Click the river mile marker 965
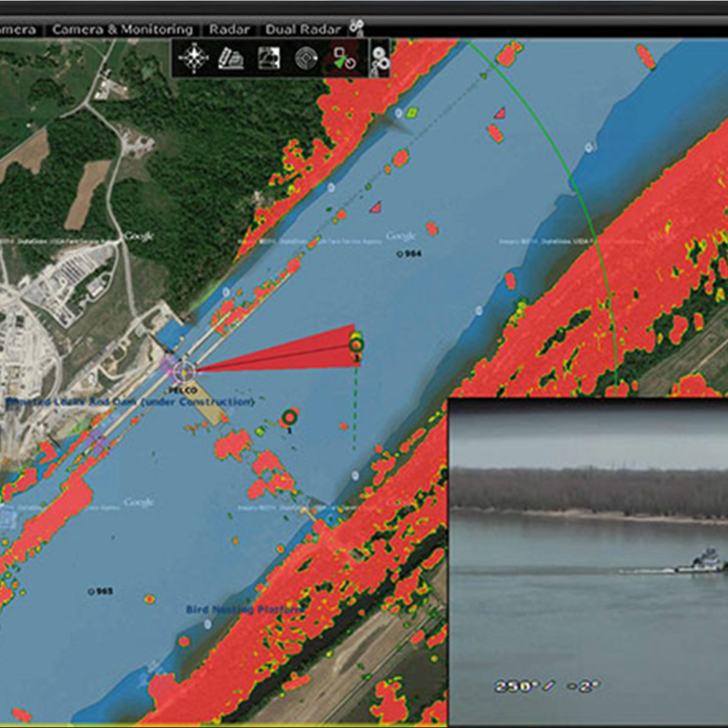This screenshot has height=728, width=728. click(100, 591)
